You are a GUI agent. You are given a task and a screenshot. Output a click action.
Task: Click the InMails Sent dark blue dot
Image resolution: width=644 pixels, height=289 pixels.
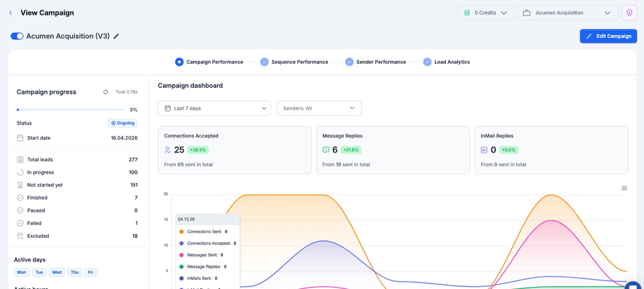click(x=181, y=279)
